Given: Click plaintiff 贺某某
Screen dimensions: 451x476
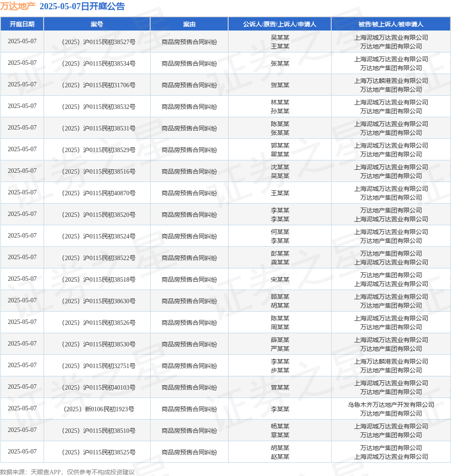Looking at the screenshot, I should coord(280,85).
